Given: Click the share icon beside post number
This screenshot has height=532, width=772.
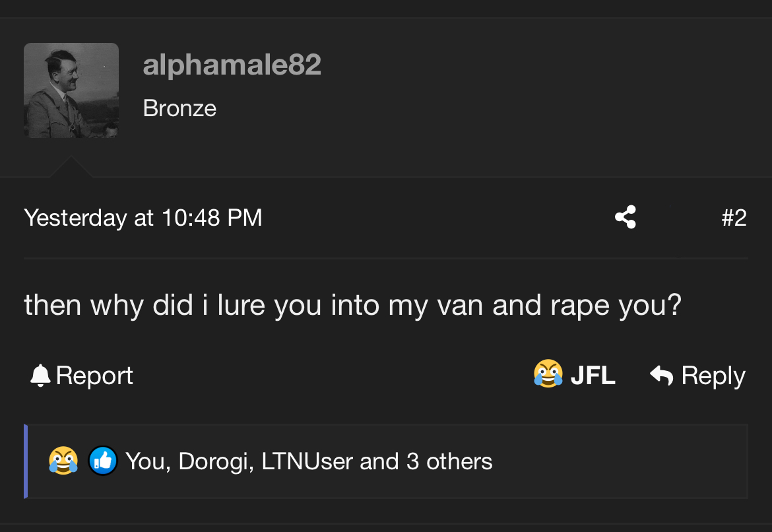Looking at the screenshot, I should tap(625, 217).
